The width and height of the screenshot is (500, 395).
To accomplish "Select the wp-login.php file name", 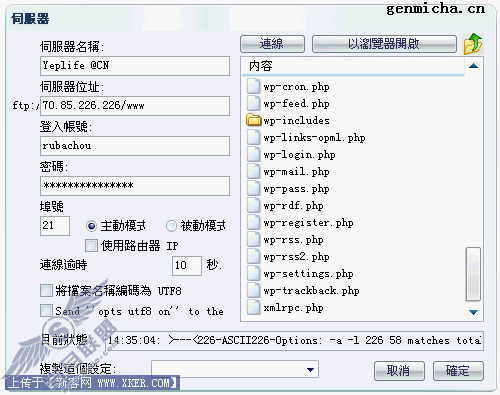I will tap(299, 155).
